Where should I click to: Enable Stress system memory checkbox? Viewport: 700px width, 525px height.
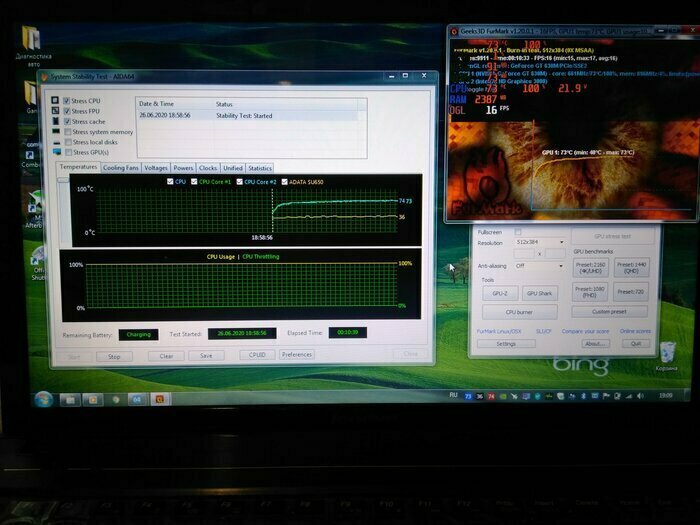tap(68, 132)
